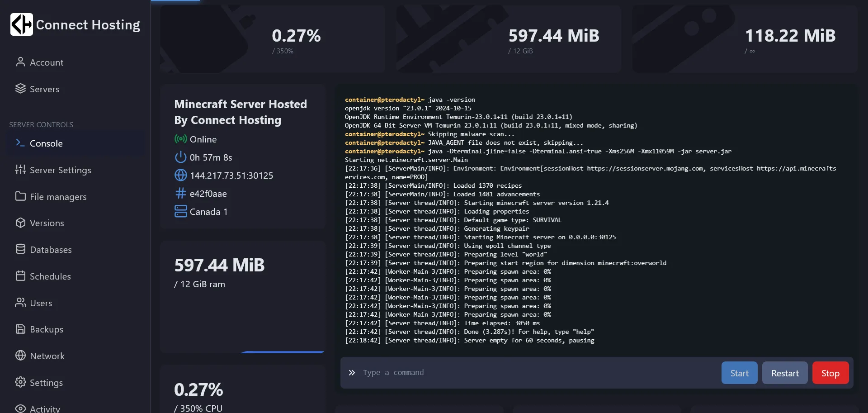Click the server address 144.217.73.51:30125
Image resolution: width=868 pixels, height=413 pixels.
pyautogui.click(x=231, y=175)
